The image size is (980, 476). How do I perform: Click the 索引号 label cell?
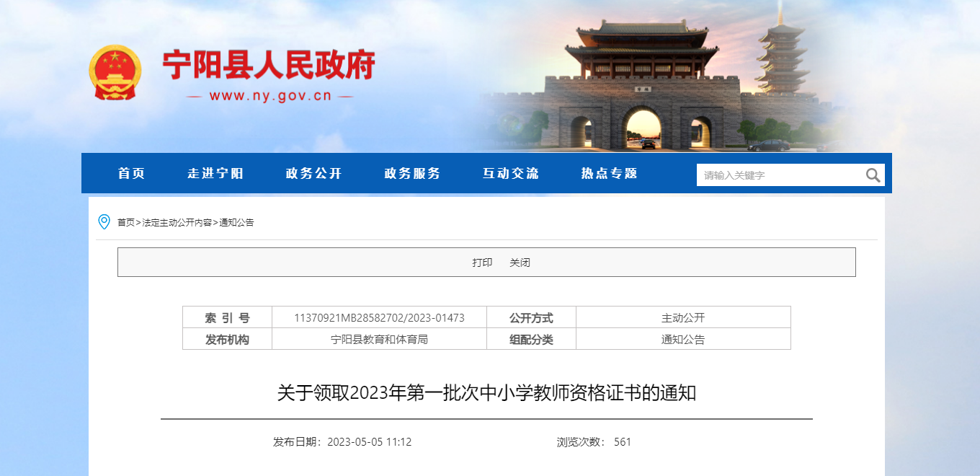pyautogui.click(x=227, y=317)
